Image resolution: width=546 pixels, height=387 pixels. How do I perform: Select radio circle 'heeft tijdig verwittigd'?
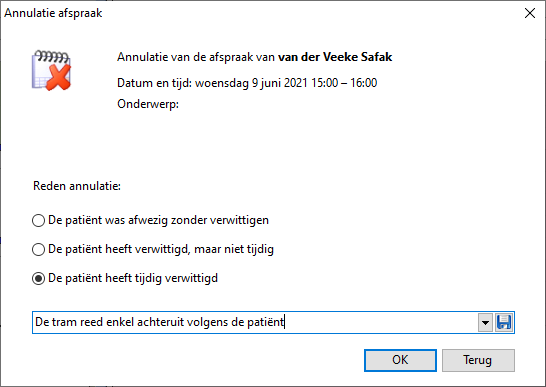[x=38, y=278]
